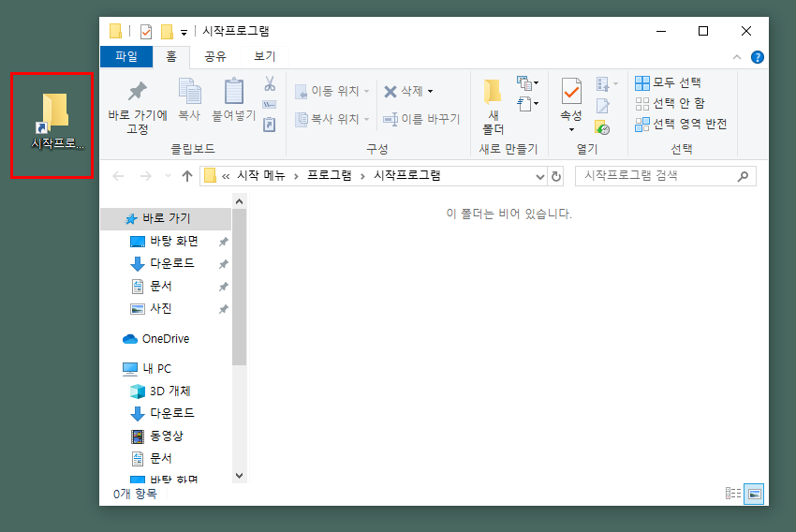Click the Paste shortcut icon
Viewport: 796px width, 532px height.
pyautogui.click(x=269, y=124)
